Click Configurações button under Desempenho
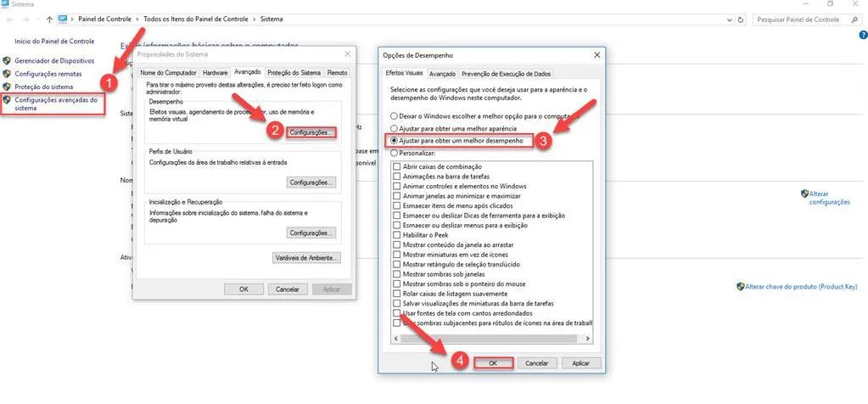868x404 pixels. (311, 132)
